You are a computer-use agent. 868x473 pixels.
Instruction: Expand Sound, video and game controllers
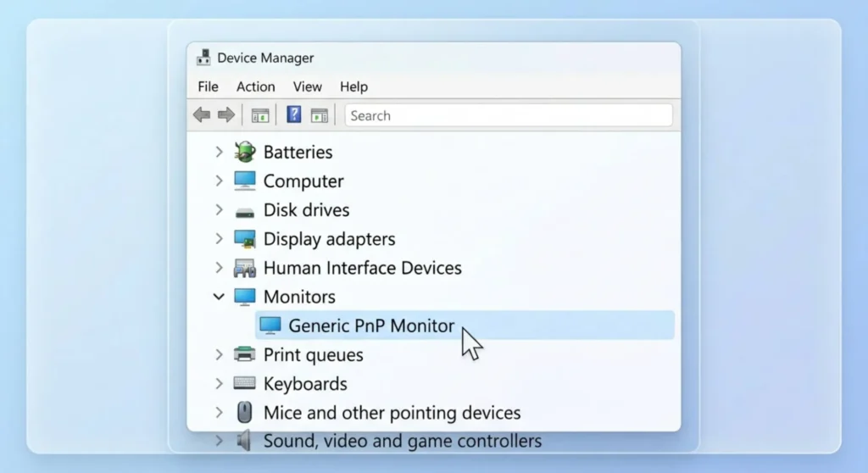tap(220, 441)
